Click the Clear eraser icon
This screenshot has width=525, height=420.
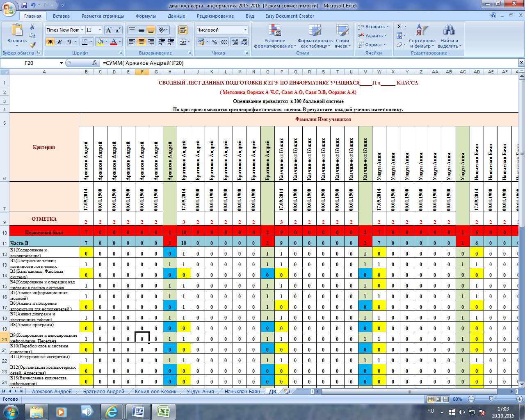click(399, 45)
